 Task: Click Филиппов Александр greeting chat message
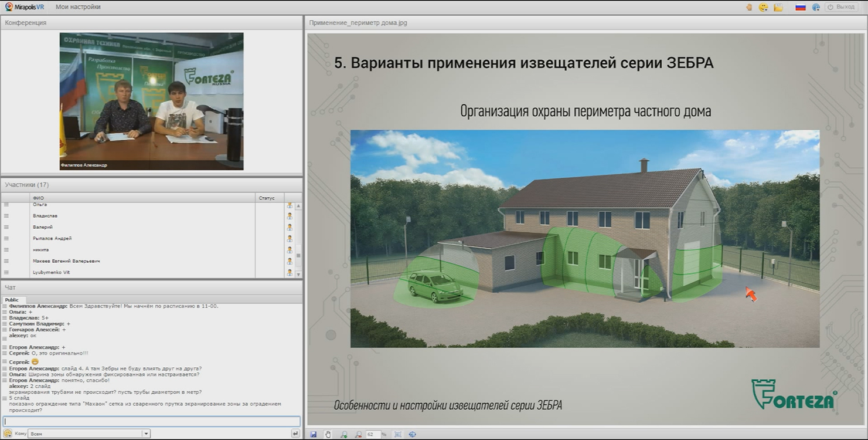(114, 306)
